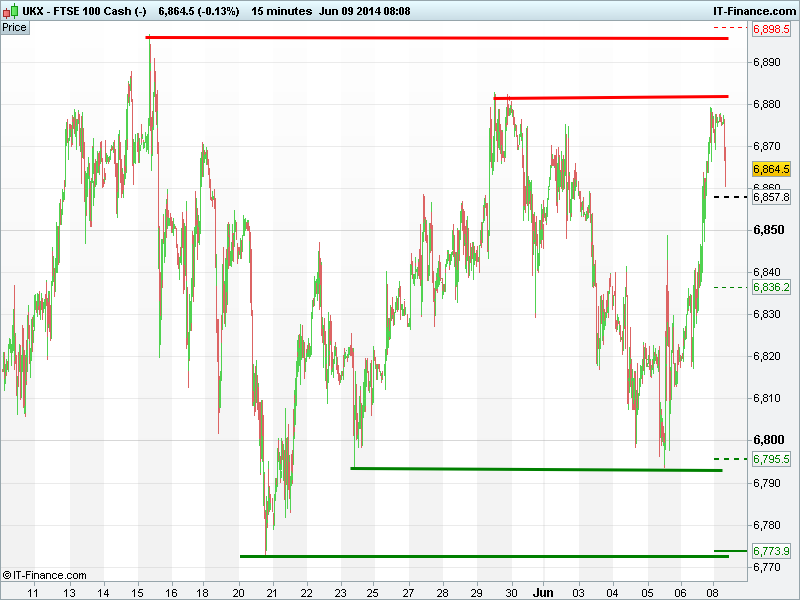This screenshot has height=600, width=800.
Task: Click date 28 on the time axis
Action: (x=442, y=593)
